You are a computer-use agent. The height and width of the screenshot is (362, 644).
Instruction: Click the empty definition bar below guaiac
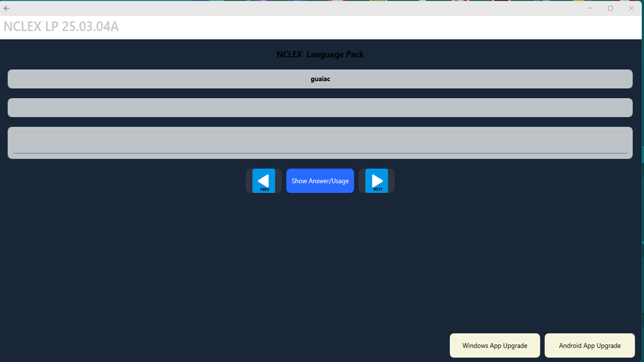tap(320, 107)
